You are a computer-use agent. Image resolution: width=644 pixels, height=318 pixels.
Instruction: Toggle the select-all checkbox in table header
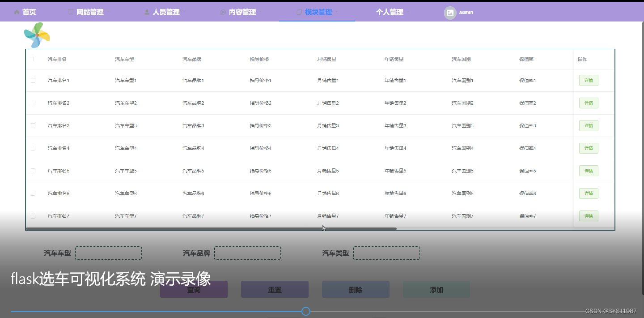tap(32, 59)
